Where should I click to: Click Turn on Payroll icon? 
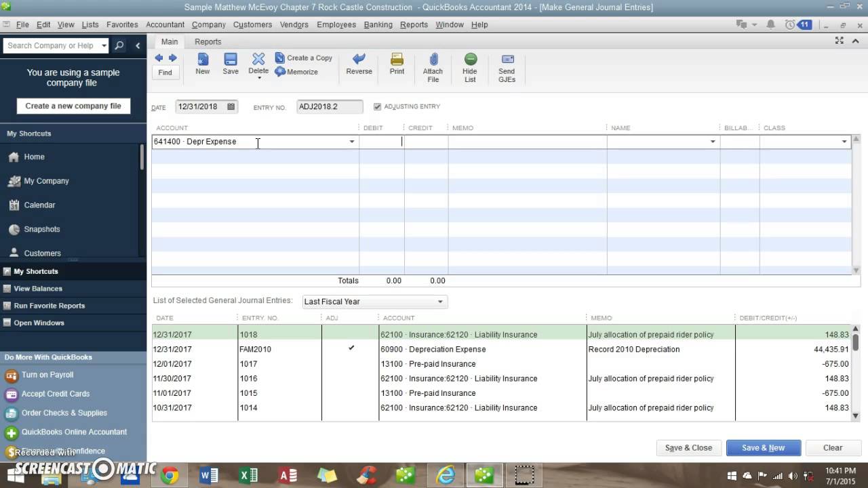[11, 375]
